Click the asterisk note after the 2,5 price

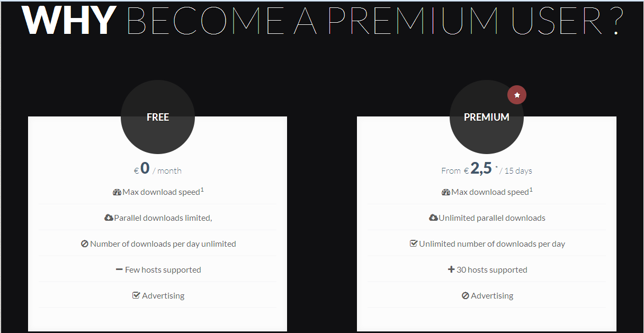click(496, 167)
